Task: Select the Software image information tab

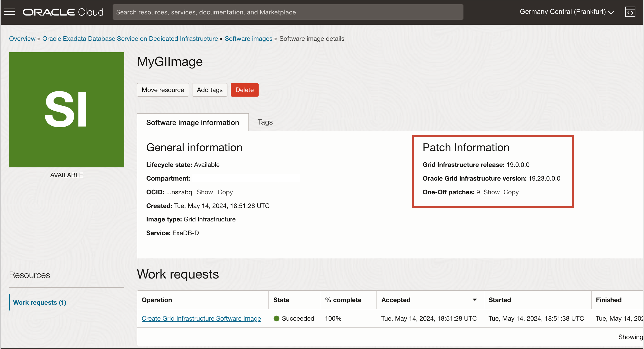Action: (x=192, y=123)
